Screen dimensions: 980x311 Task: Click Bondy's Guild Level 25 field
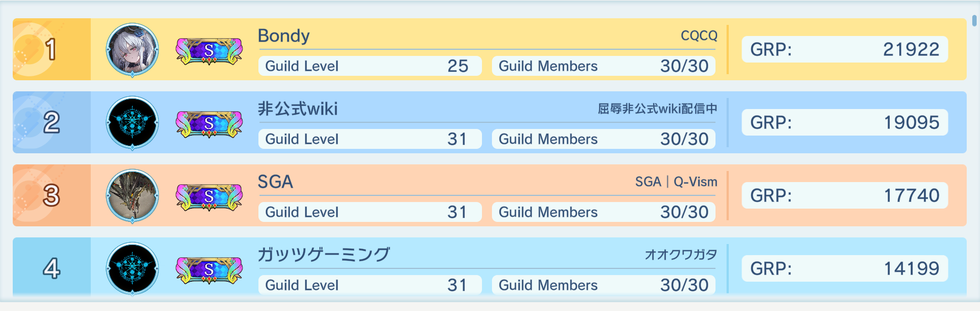[370, 66]
